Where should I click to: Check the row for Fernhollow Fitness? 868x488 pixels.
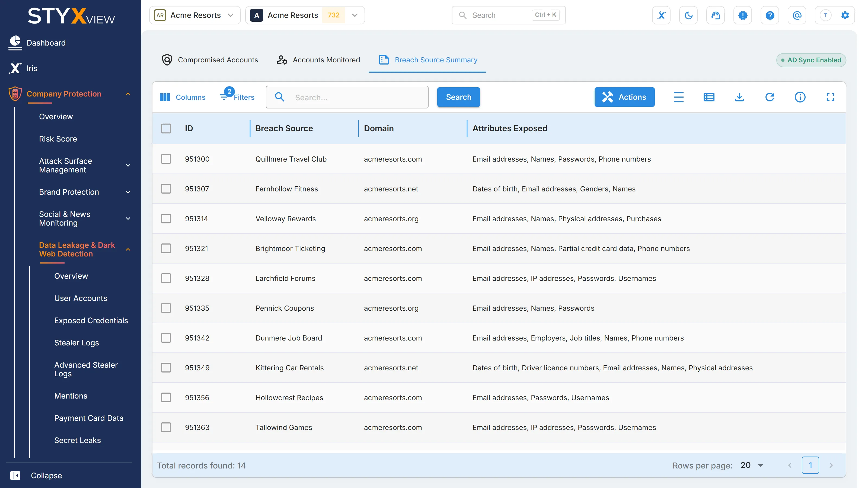pos(166,189)
